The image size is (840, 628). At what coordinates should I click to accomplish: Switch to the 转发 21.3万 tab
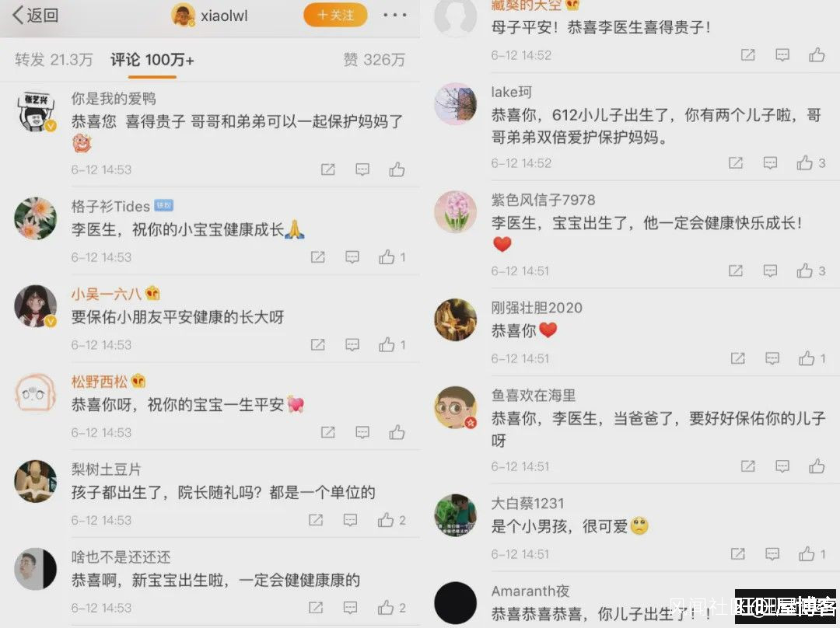coord(54,59)
